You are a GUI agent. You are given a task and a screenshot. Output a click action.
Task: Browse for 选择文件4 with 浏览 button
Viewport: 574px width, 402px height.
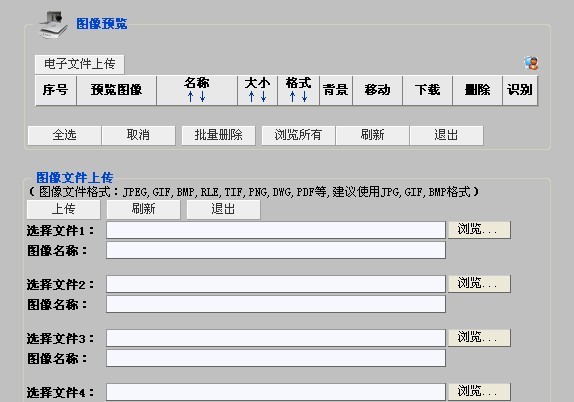coord(479,391)
